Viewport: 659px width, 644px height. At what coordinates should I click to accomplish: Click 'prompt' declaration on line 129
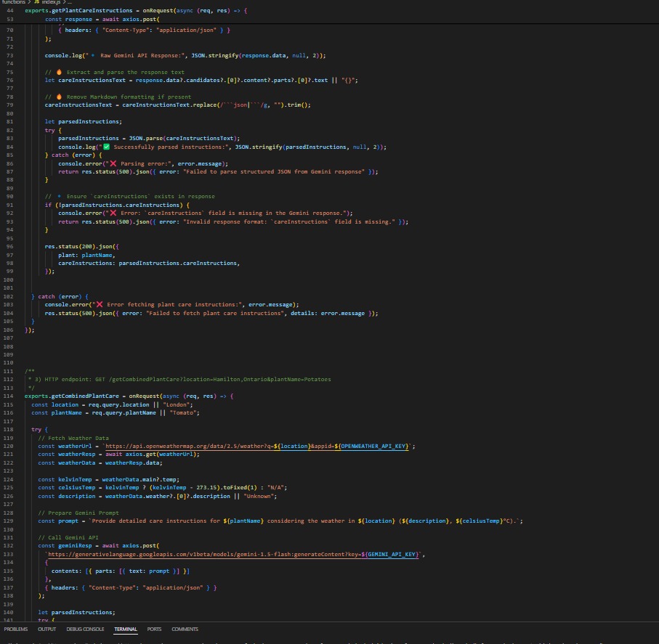pyautogui.click(x=68, y=521)
